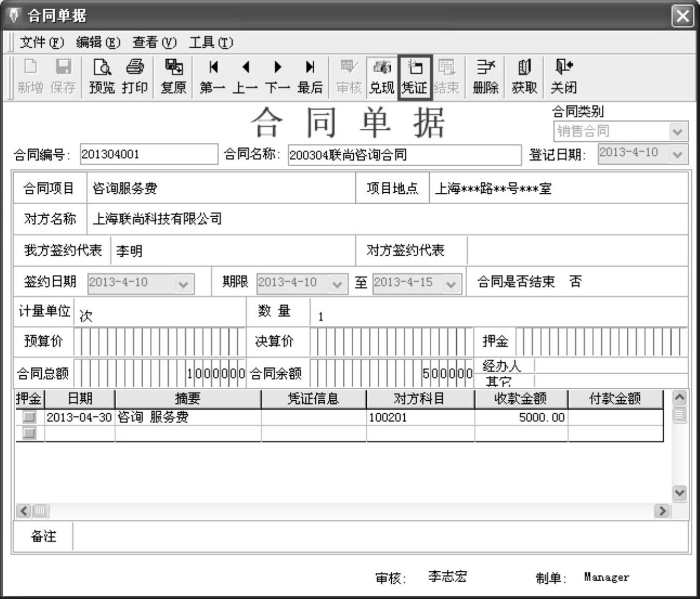The height and width of the screenshot is (599, 700).
Task: Click the 收款金额 column header
Action: (521, 399)
